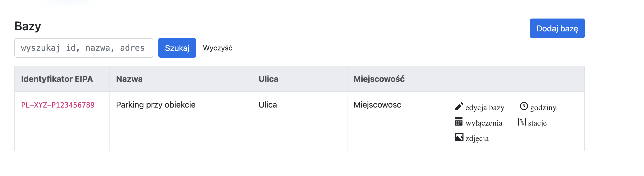Click the Ulica column header
Viewport: 644px width, 176px height.
(268, 79)
